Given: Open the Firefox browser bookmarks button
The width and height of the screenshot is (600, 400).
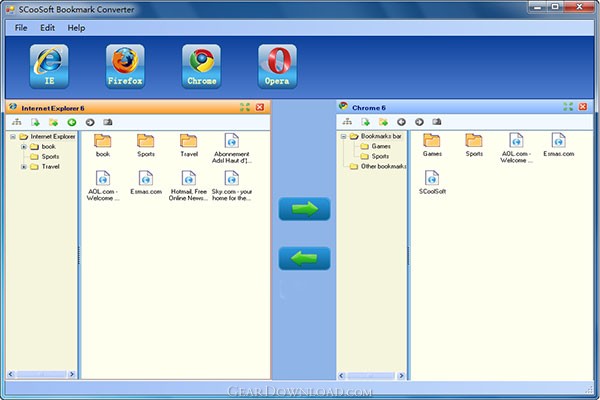Looking at the screenshot, I should (x=125, y=66).
